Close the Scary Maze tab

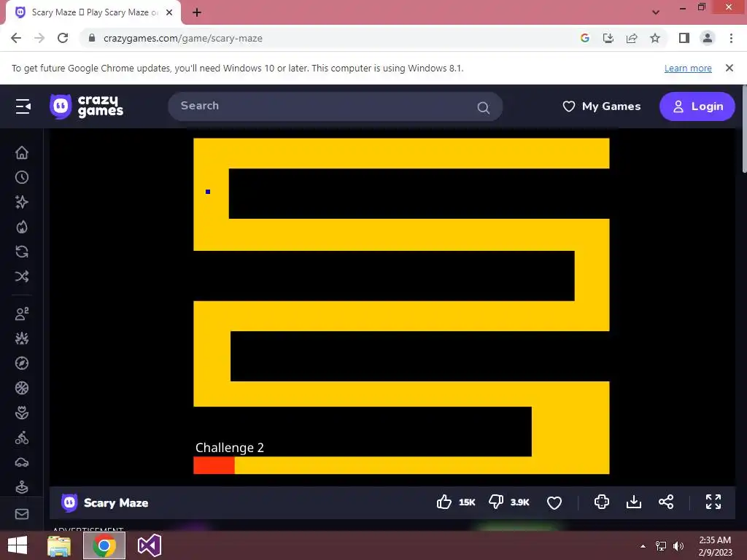pyautogui.click(x=169, y=12)
